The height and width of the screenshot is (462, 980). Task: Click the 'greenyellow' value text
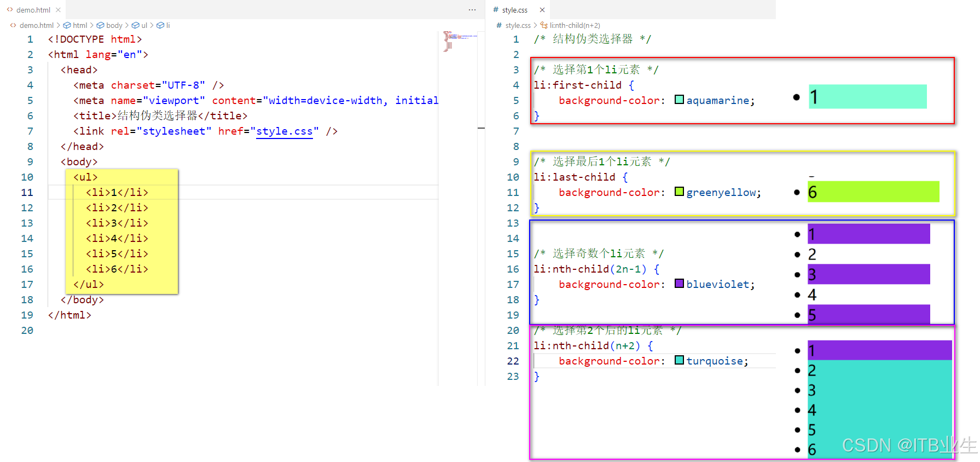point(721,193)
